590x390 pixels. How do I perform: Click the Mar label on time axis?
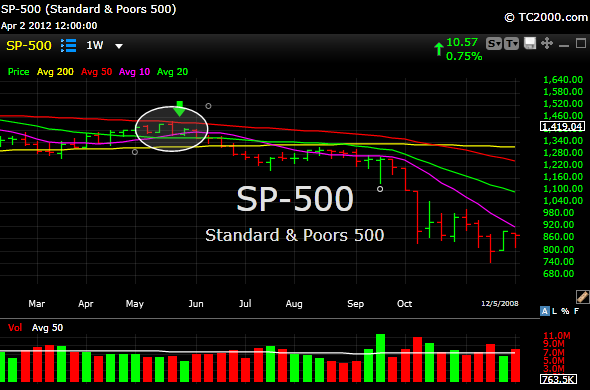(36, 303)
